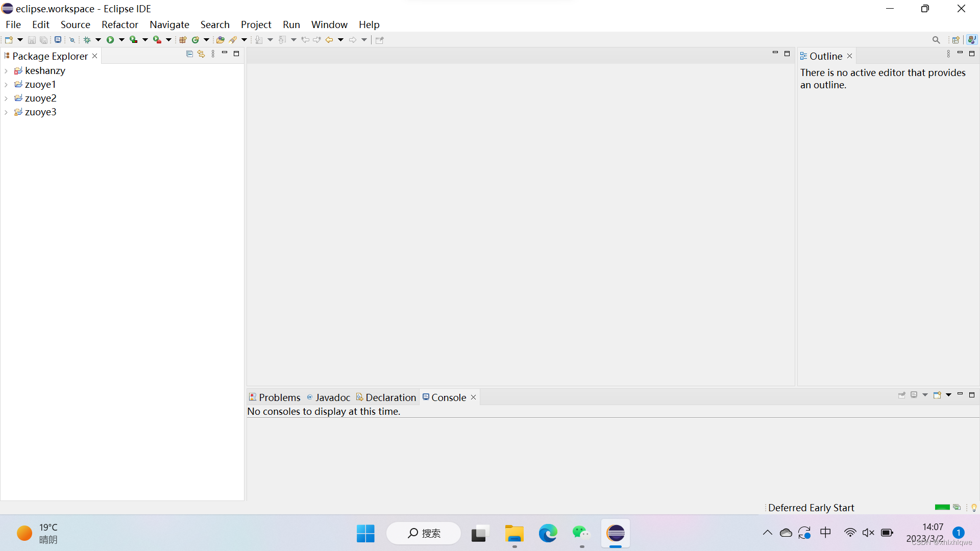Image resolution: width=980 pixels, height=551 pixels.
Task: Click the New Java Package icon
Action: pyautogui.click(x=183, y=40)
